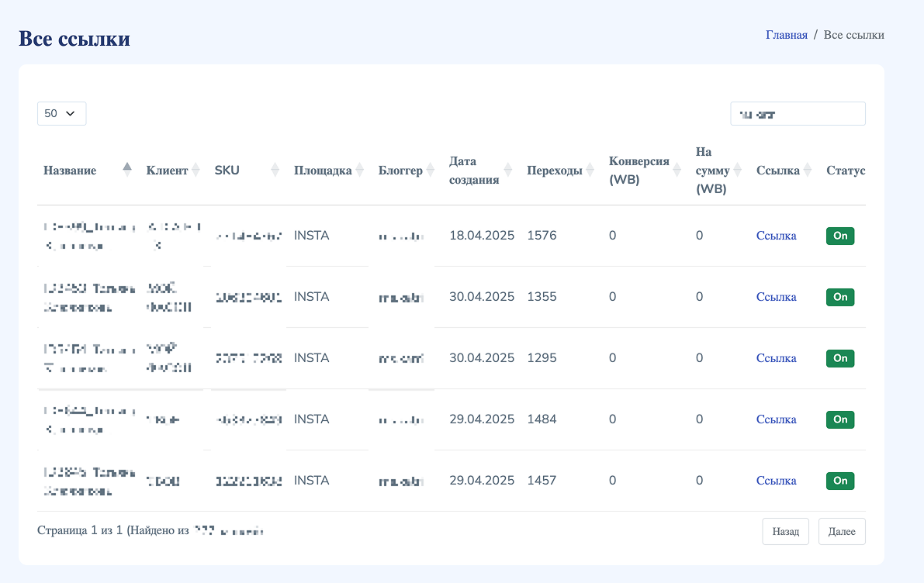924x583 pixels.
Task: Sort by На сумму (WB) arrows
Action: coord(737,171)
